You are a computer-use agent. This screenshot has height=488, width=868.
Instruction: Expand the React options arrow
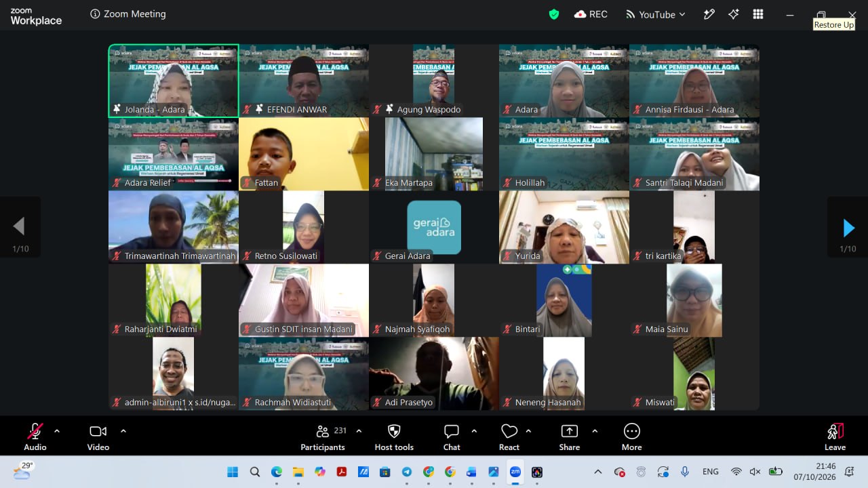point(528,431)
